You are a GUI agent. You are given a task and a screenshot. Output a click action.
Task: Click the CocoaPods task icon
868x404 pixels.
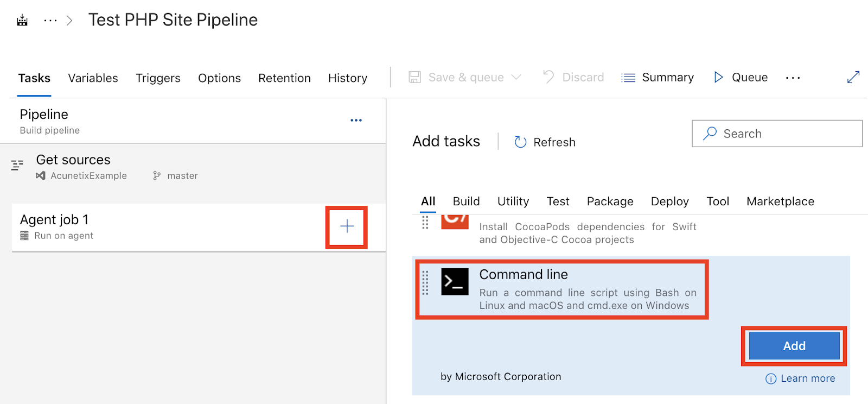click(x=455, y=221)
